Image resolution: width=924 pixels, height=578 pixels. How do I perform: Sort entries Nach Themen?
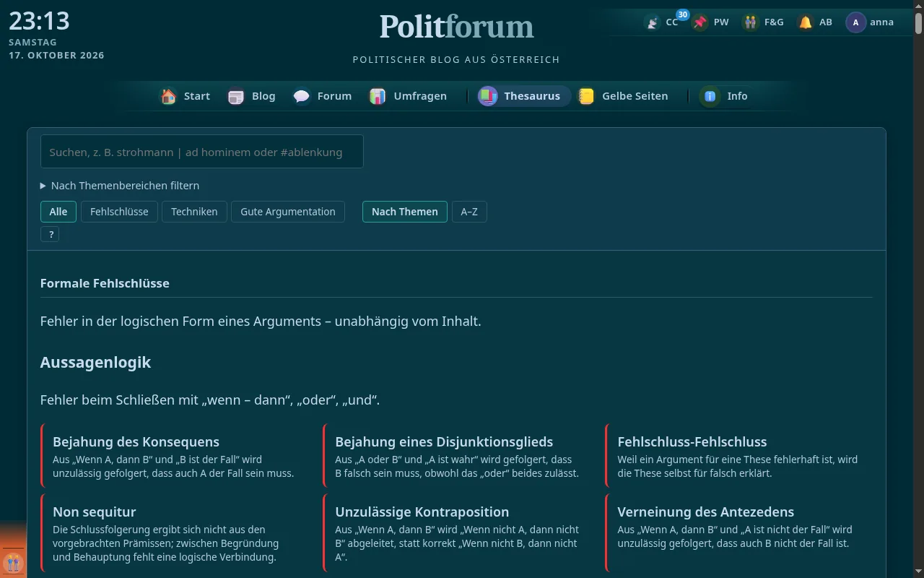(x=405, y=212)
